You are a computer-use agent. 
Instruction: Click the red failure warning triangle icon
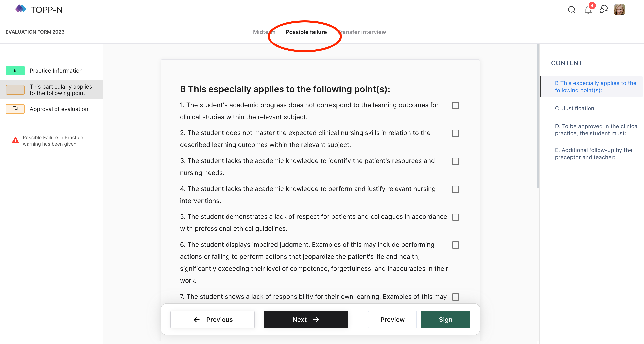pos(15,141)
